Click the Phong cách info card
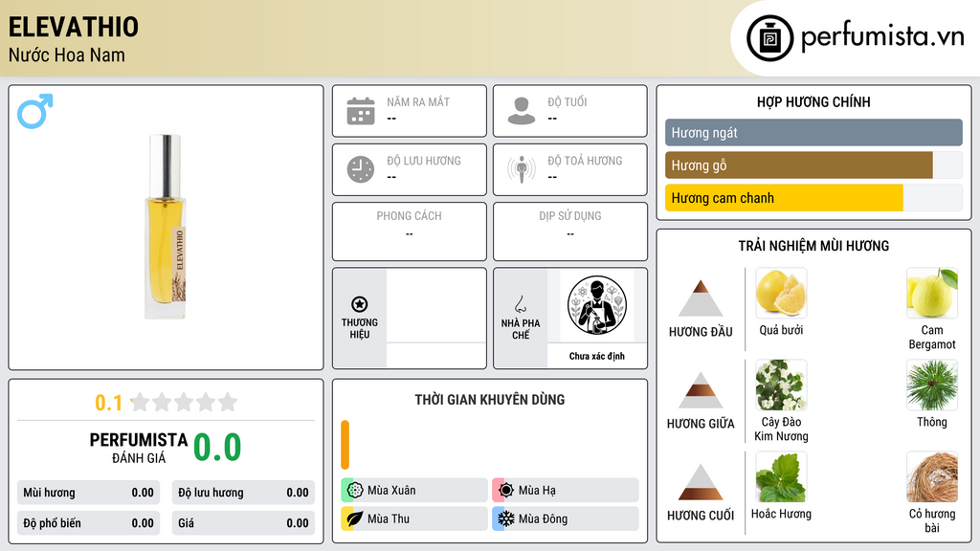This screenshot has height=551, width=980. tap(410, 231)
